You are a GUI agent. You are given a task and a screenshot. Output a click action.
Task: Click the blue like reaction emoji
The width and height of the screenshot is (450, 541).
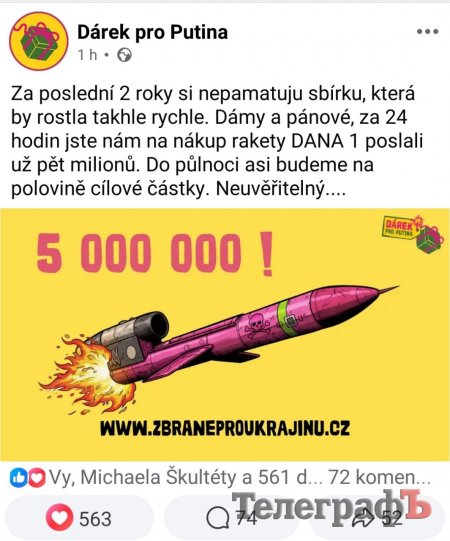pyautogui.click(x=18, y=478)
